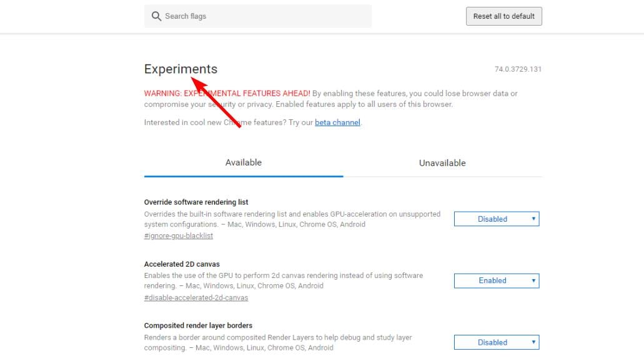Click the #ignore-gpu-blacklist anchor link
The height and width of the screenshot is (361, 644).
[179, 236]
